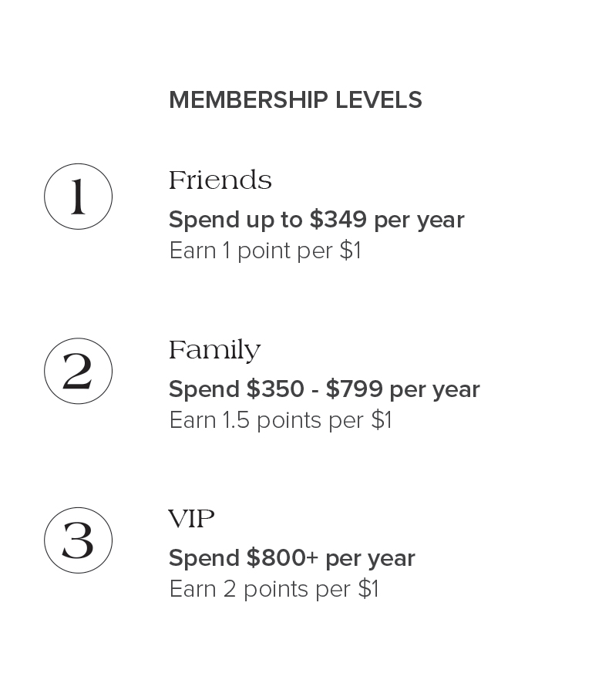Click the word LEVELS in the heading
592x700 pixels.
click(378, 99)
